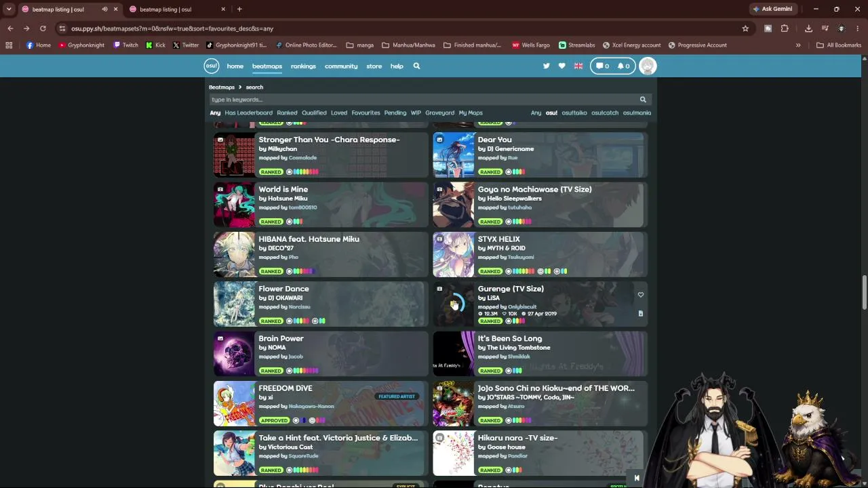Reload the page with the refresh icon
Screen dimensions: 868x488
43,28
